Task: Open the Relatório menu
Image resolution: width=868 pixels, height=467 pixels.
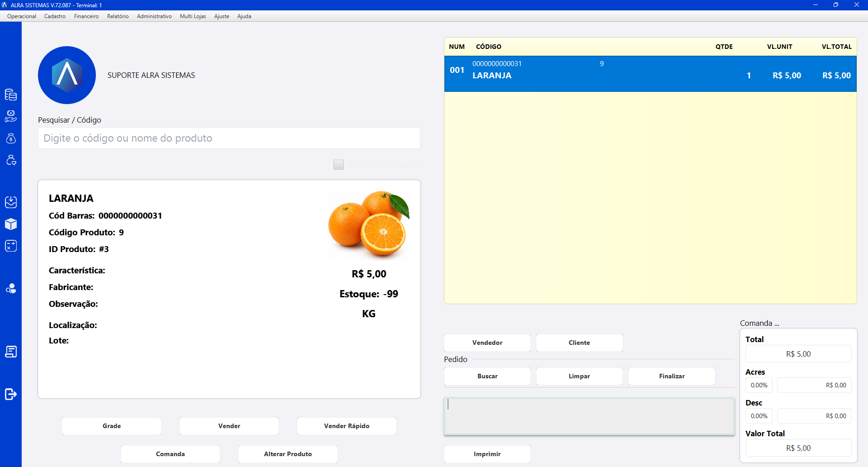Action: (x=118, y=16)
